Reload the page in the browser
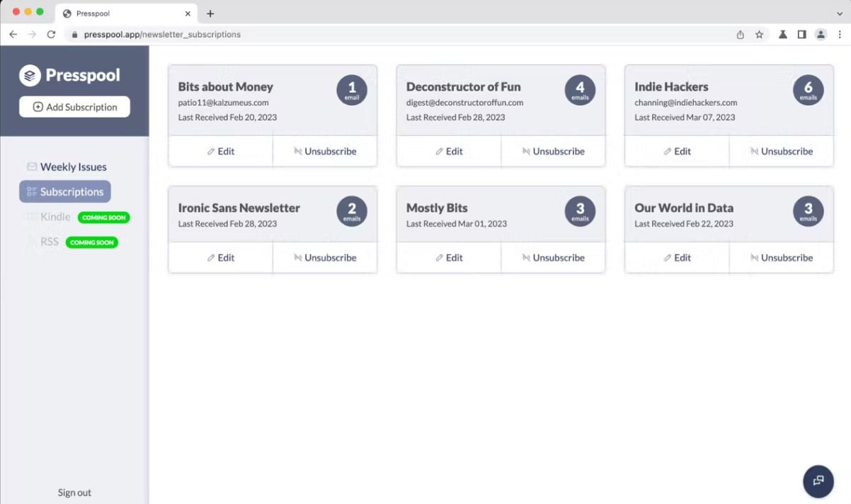 51,34
